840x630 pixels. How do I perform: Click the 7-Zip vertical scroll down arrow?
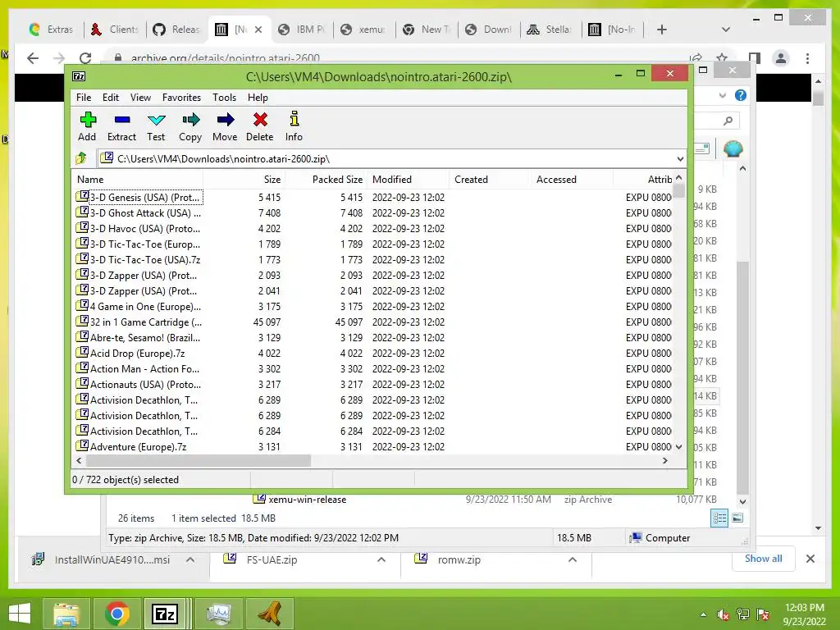pyautogui.click(x=678, y=447)
